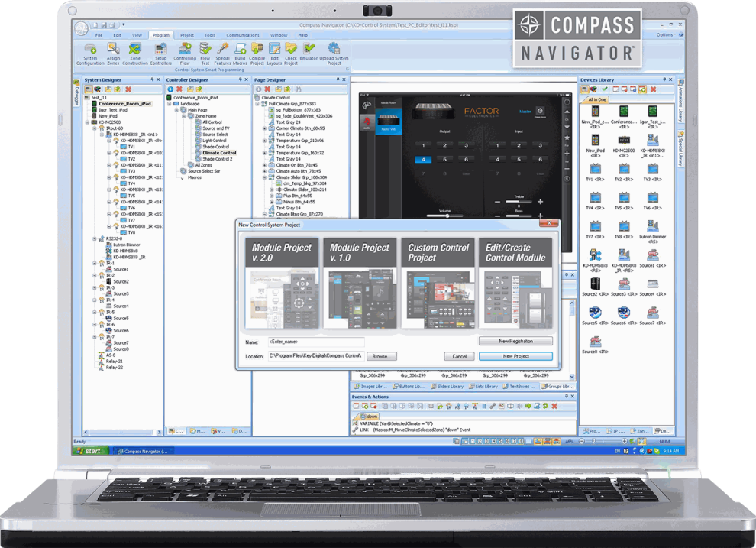Click the New Project button
This screenshot has height=548, width=756.
(x=515, y=356)
